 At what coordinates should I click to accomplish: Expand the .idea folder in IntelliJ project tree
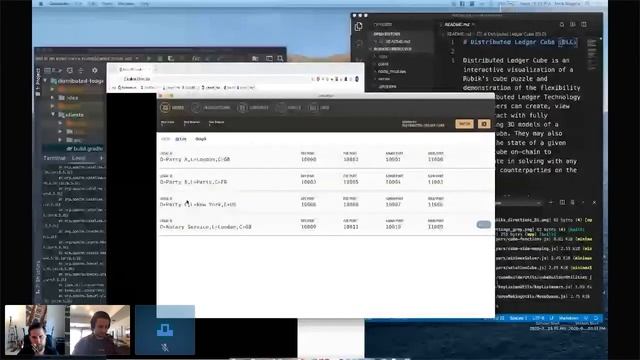point(53,98)
